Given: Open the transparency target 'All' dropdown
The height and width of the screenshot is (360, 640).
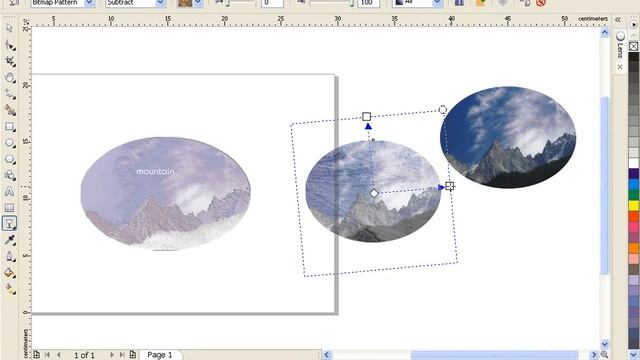Looking at the screenshot, I should tap(437, 3).
